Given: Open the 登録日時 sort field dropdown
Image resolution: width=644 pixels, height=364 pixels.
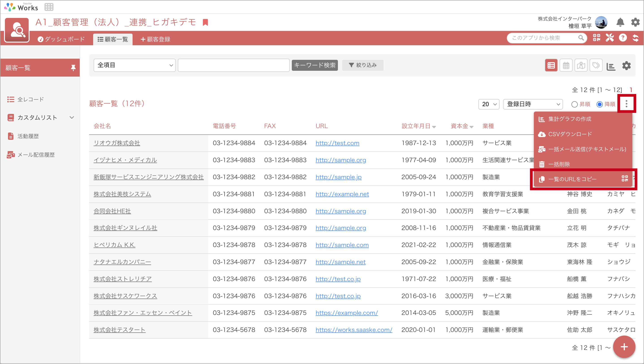Looking at the screenshot, I should [533, 104].
